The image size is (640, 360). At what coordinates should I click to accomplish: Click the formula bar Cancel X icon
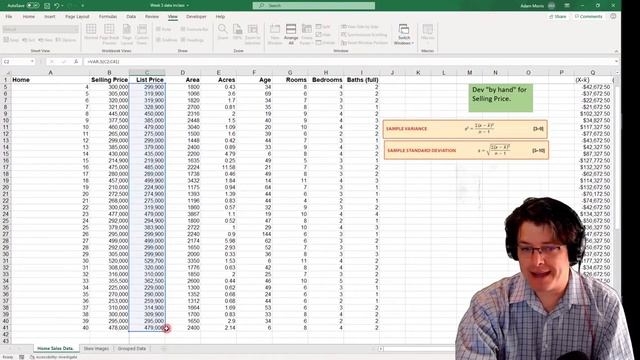[x=52, y=62]
